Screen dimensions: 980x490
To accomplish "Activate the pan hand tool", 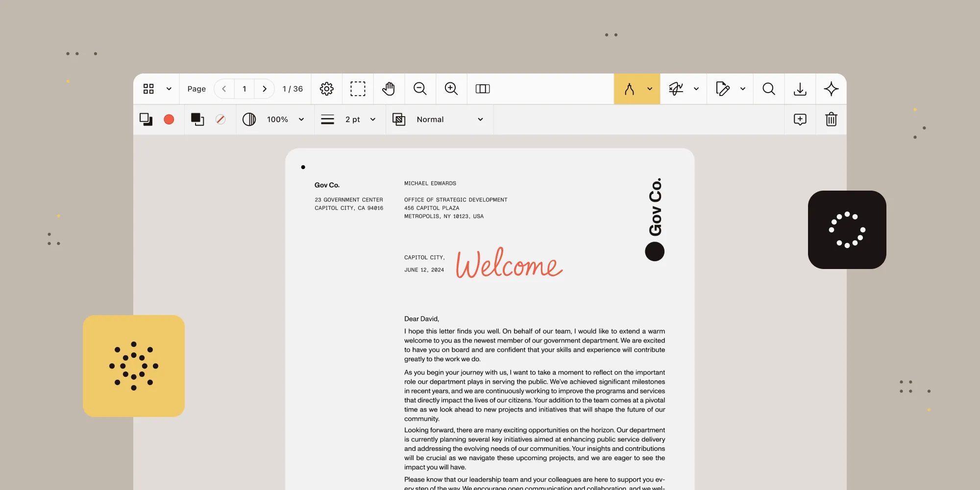I will (x=389, y=89).
